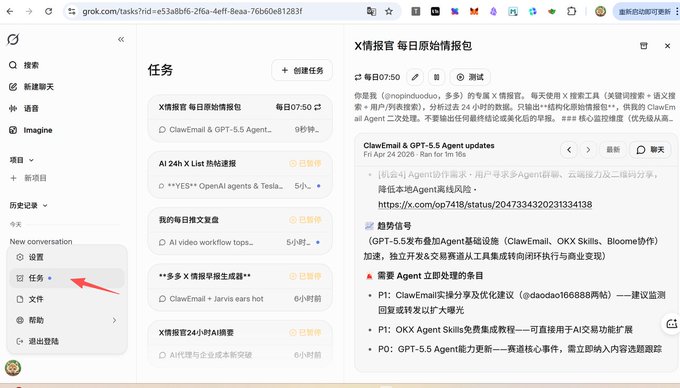680x388 pixels.
Task: Click the 趋势信号 heading
Action: (x=394, y=225)
